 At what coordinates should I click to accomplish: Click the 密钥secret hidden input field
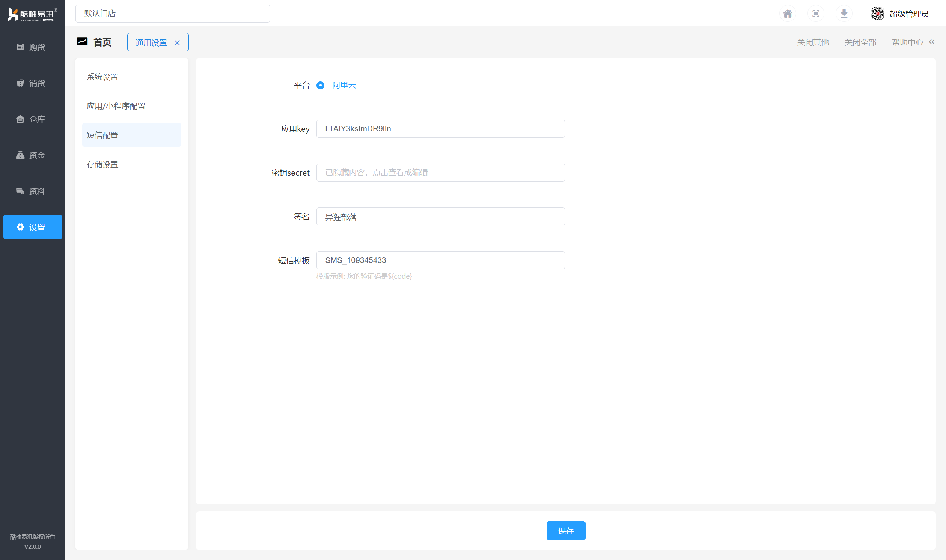click(x=440, y=173)
